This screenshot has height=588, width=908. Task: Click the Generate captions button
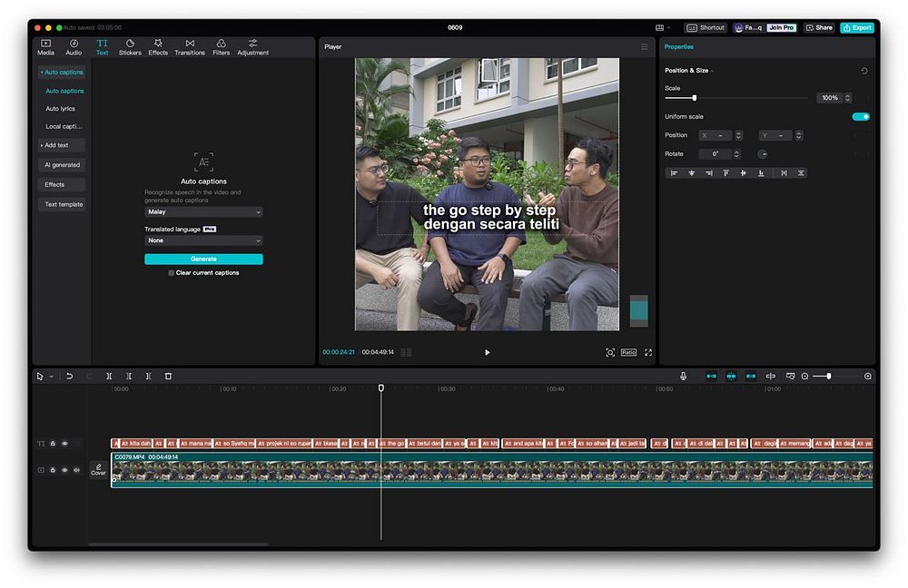[203, 260]
